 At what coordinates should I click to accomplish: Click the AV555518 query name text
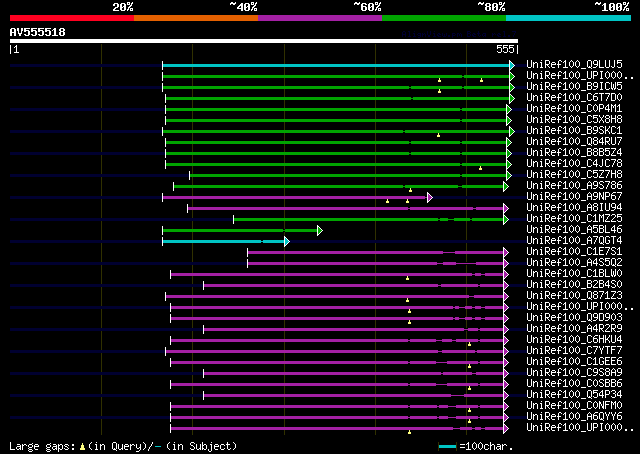pos(38,32)
